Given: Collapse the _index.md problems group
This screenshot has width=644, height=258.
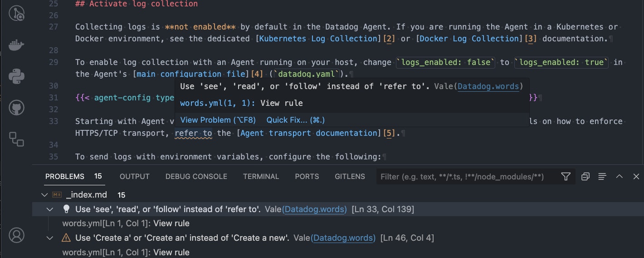Looking at the screenshot, I should pos(44,195).
